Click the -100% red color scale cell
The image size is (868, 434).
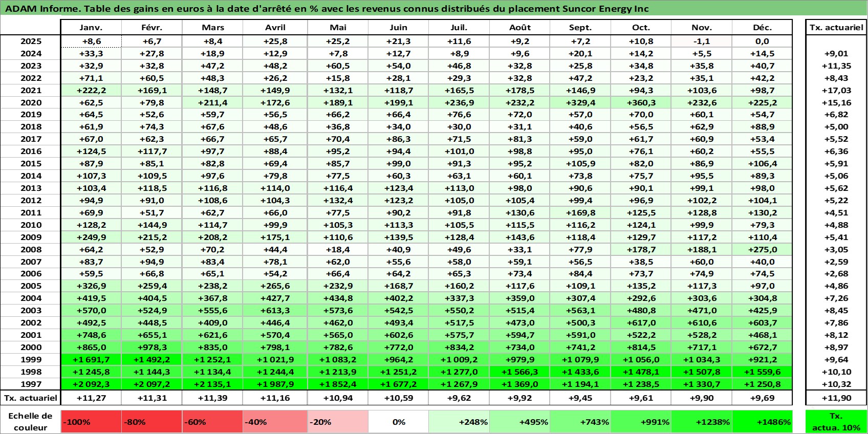pyautogui.click(x=91, y=422)
